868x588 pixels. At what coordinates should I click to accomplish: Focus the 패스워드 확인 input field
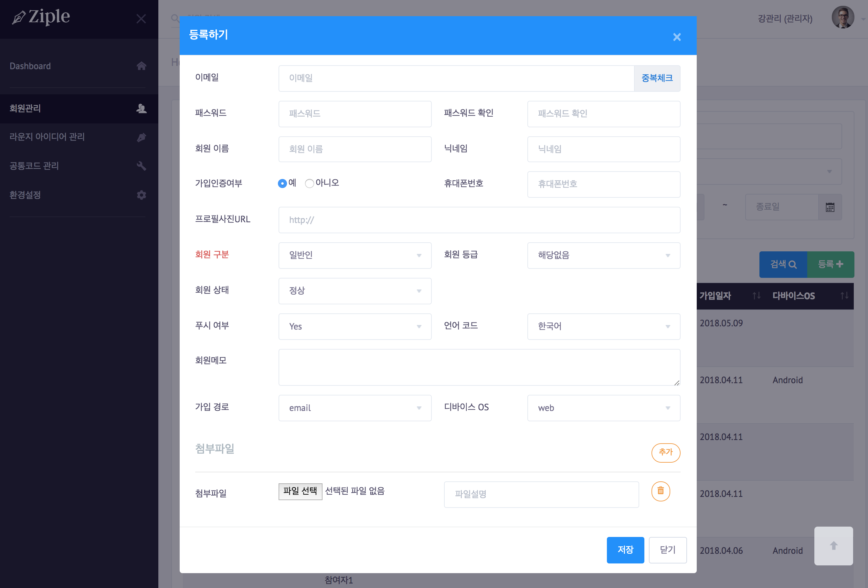(604, 114)
